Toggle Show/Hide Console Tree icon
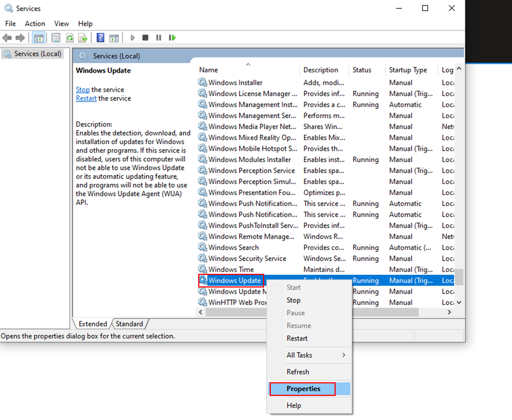512x420 pixels. pos(39,38)
